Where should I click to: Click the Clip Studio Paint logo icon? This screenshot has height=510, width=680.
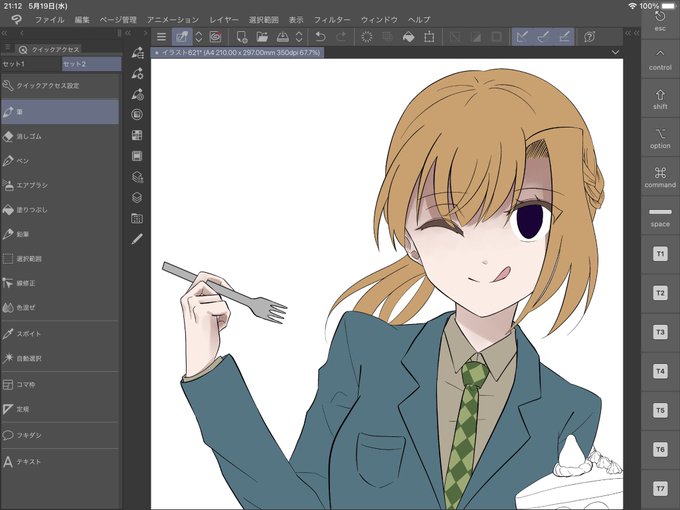(x=16, y=19)
